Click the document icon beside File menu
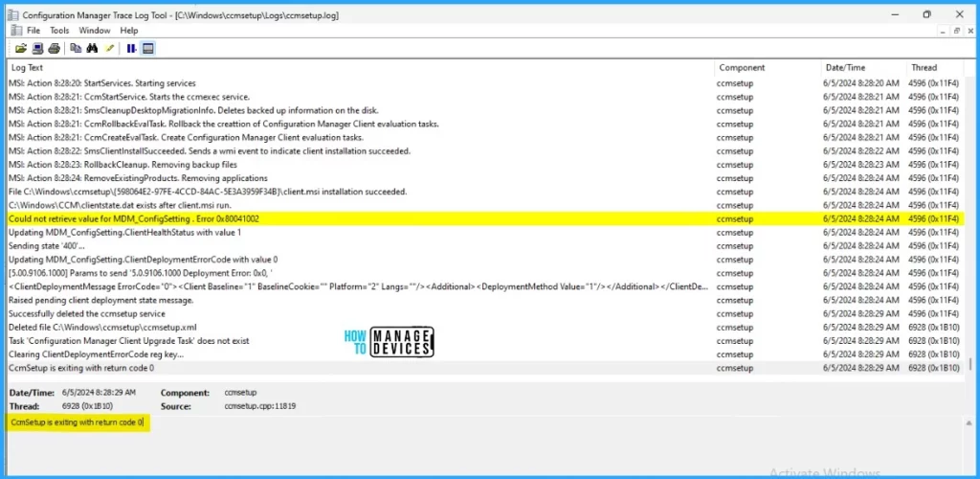The height and width of the screenshot is (479, 980). pyautogui.click(x=16, y=30)
